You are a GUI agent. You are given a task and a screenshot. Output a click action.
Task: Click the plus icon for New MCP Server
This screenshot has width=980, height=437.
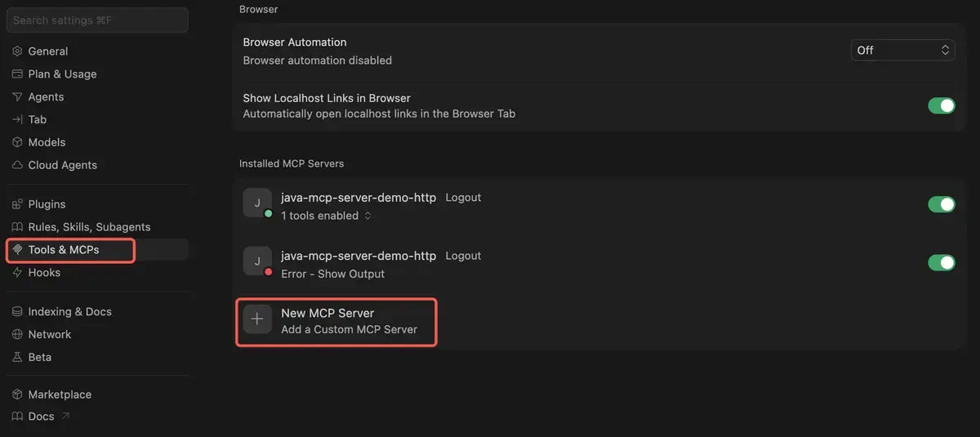(257, 319)
